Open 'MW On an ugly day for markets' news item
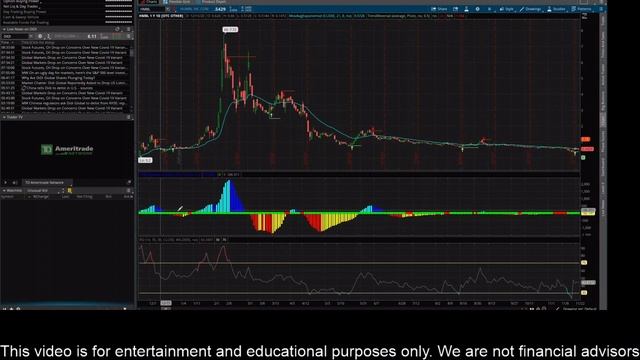The image size is (640, 360). (74, 73)
